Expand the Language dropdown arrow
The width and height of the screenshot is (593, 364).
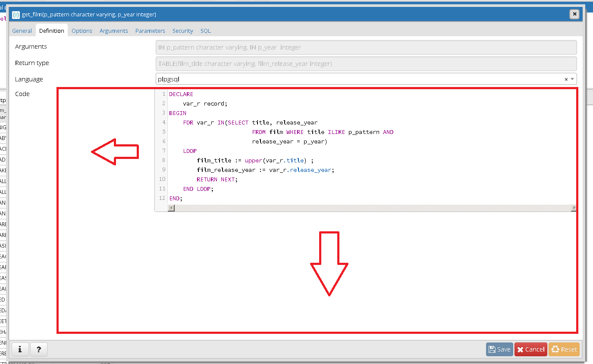(x=572, y=79)
